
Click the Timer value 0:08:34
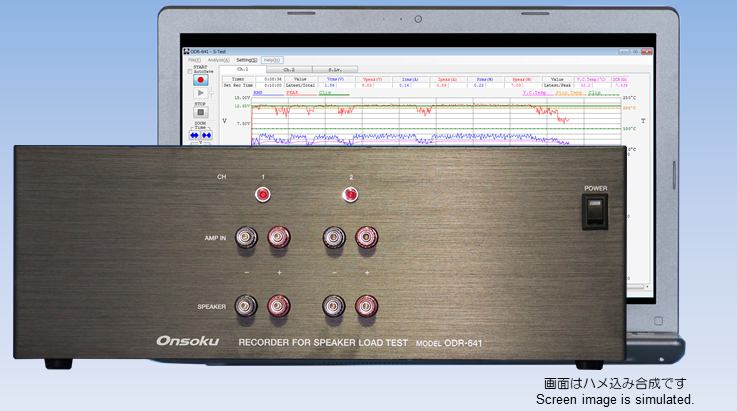coord(273,79)
